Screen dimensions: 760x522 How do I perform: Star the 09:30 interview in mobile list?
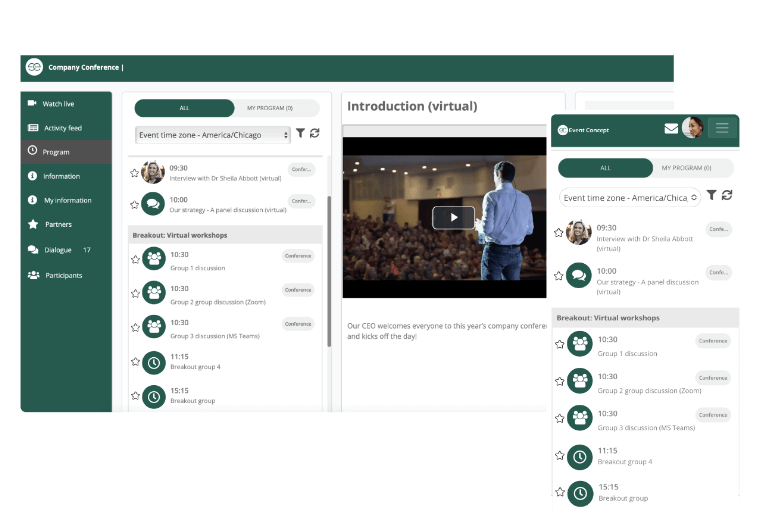pos(558,233)
